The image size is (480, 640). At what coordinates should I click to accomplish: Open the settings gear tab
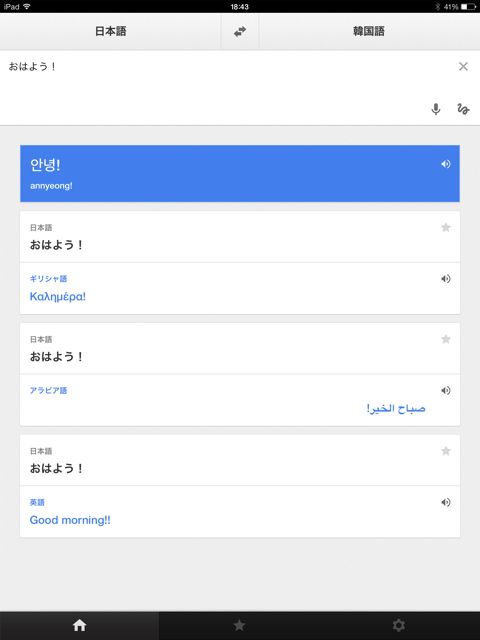(x=399, y=625)
